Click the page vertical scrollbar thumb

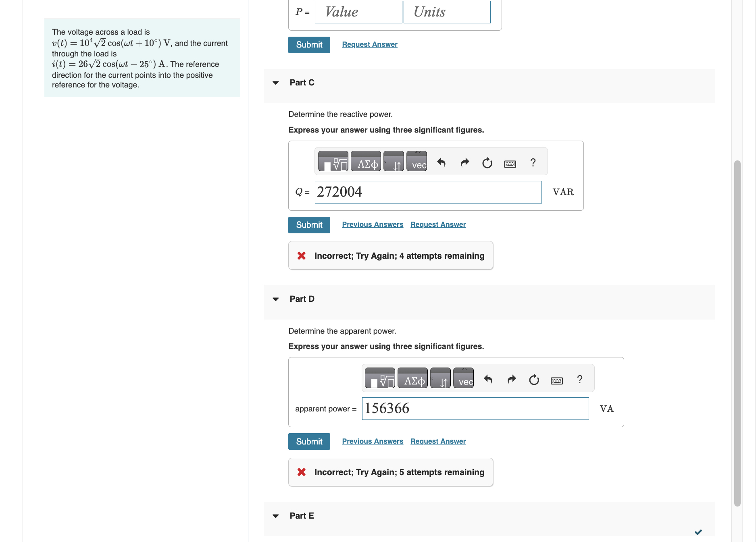(737, 333)
